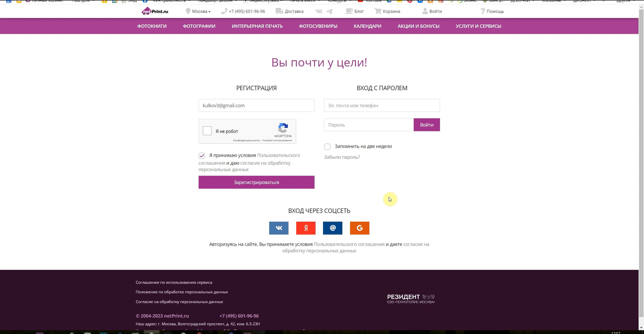
Task: Go to the ФОТОКНИГИ menu item
Action: (x=152, y=26)
